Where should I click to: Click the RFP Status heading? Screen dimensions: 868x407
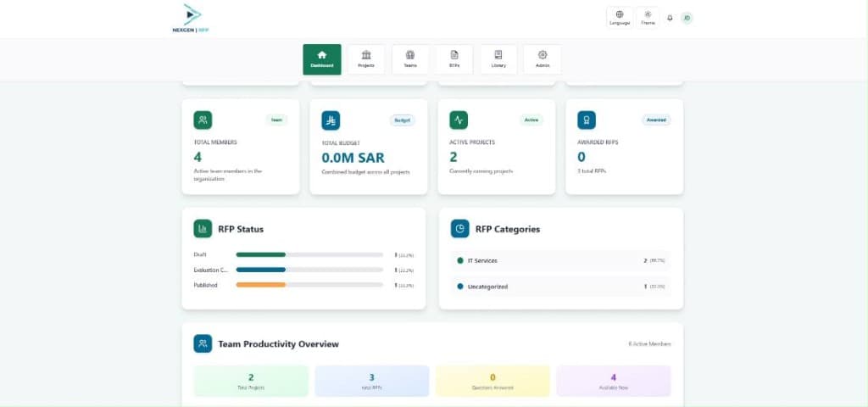coord(241,229)
